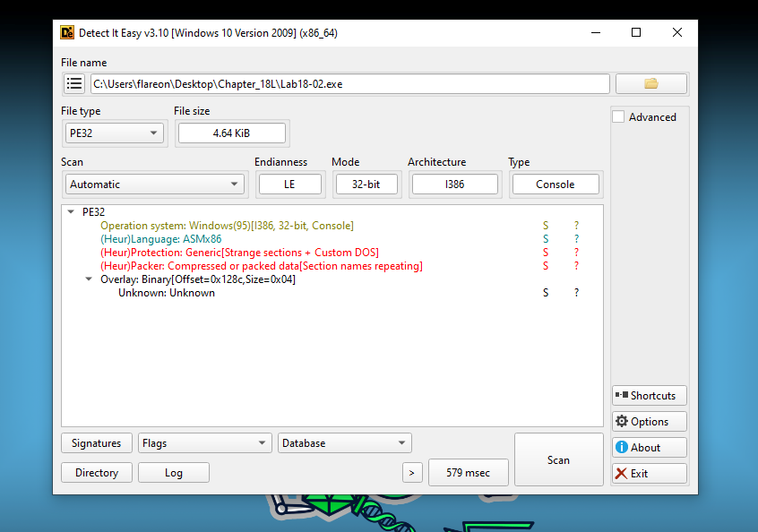The width and height of the screenshot is (758, 532).
Task: Click ? on the (Heur)Language row
Action: [576, 239]
